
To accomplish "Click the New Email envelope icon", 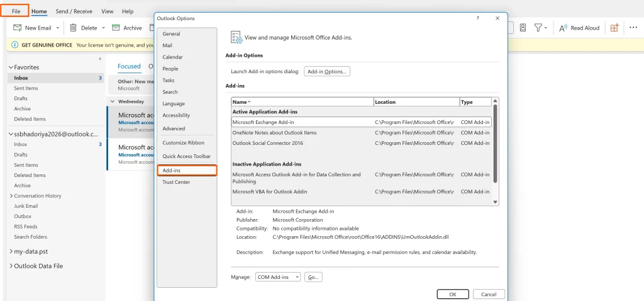I will tap(17, 28).
